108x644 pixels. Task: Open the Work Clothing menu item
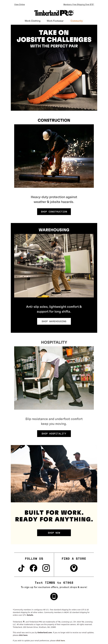tap(32, 21)
